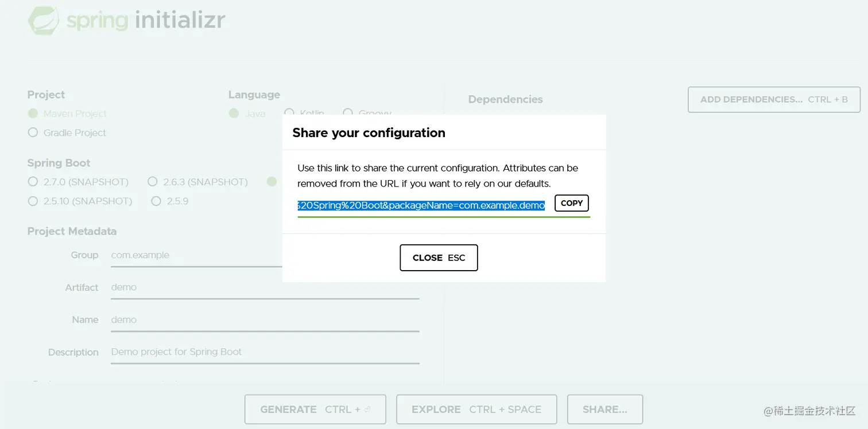
Task: Click the SHARE... button
Action: pos(605,409)
